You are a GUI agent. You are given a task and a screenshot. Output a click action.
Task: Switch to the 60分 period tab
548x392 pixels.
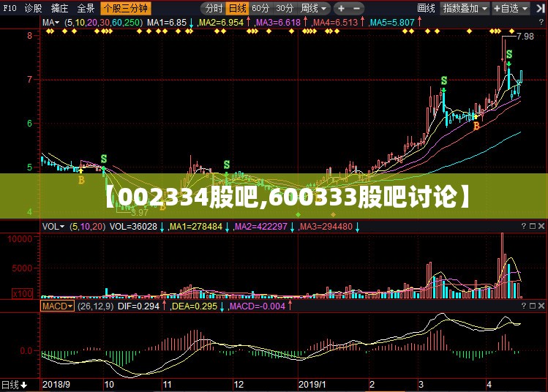click(x=260, y=8)
